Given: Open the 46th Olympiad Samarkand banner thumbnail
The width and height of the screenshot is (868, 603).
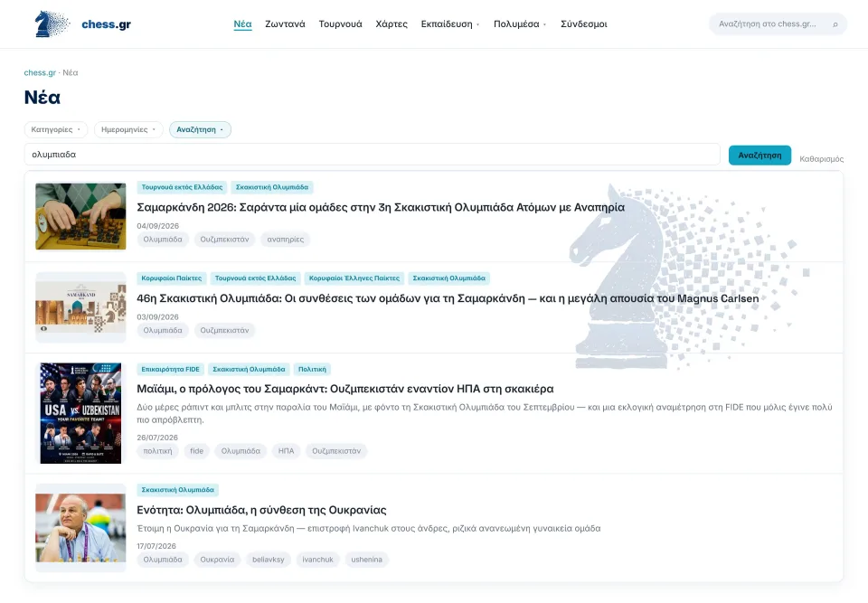Looking at the screenshot, I should (x=80, y=307).
